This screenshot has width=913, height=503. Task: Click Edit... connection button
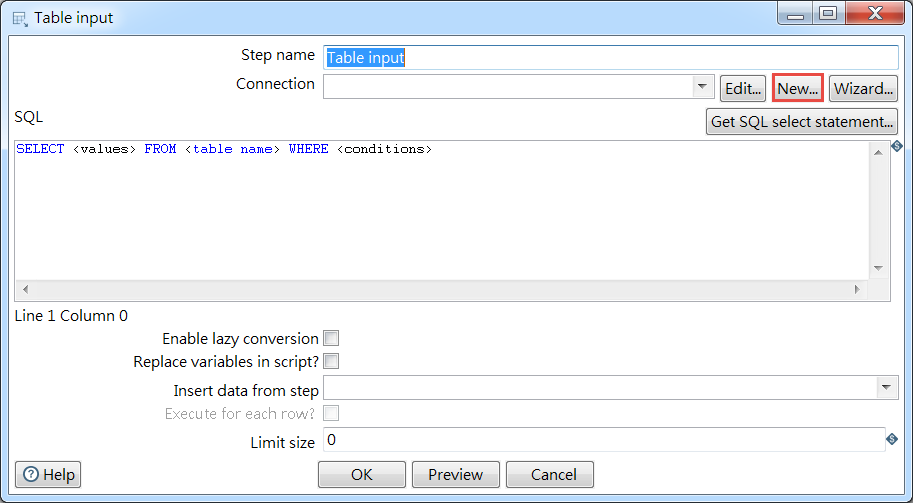[x=743, y=88]
